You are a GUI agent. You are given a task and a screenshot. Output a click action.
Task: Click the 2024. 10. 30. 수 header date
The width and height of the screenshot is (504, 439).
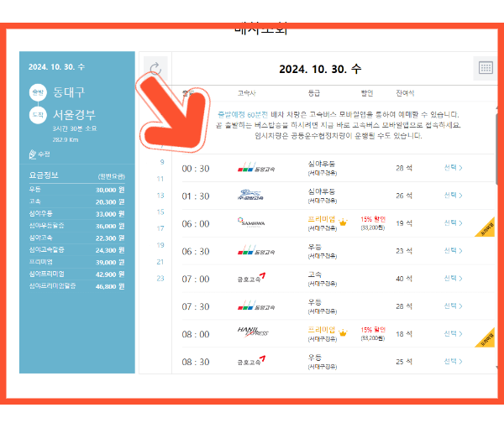320,69
